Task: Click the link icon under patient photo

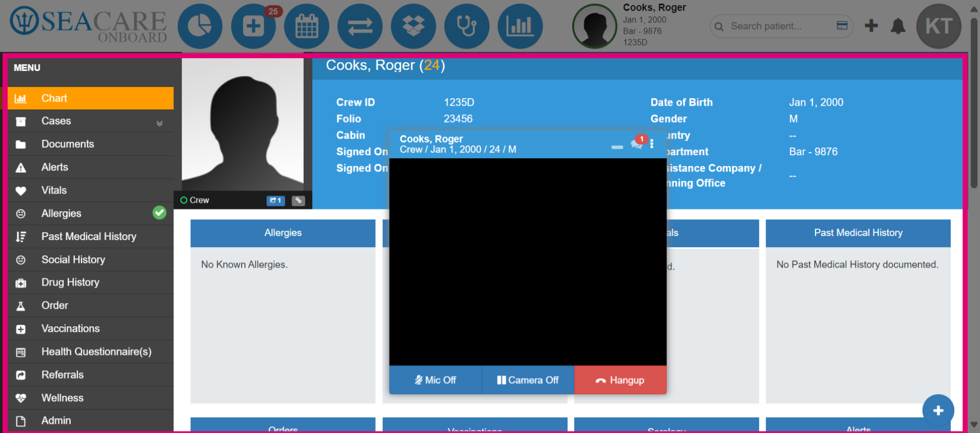Action: [x=299, y=201]
